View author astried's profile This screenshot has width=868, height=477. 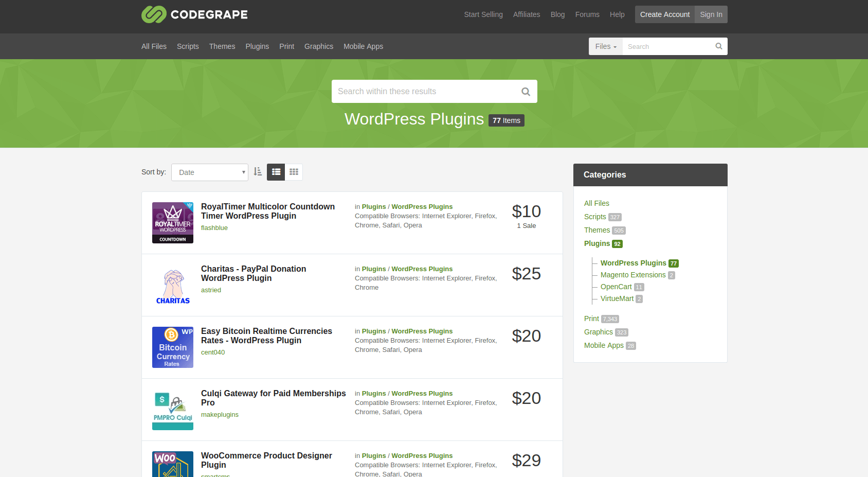pos(211,290)
